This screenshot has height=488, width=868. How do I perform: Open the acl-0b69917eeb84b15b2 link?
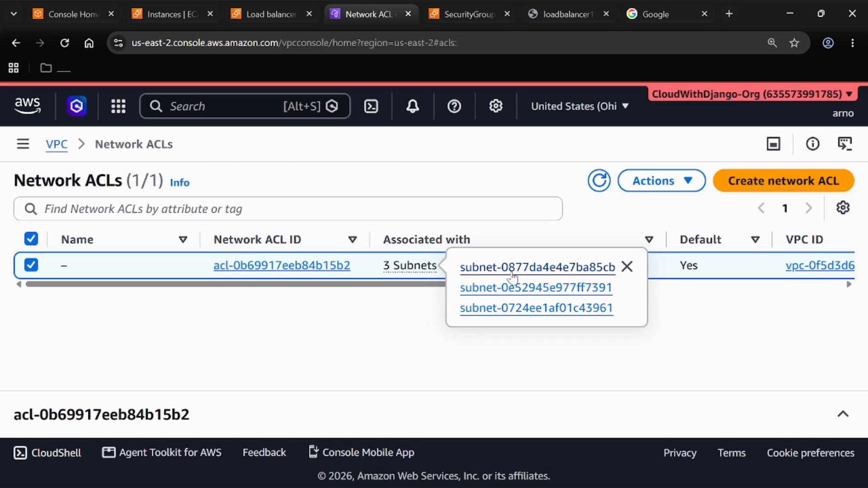pyautogui.click(x=282, y=265)
